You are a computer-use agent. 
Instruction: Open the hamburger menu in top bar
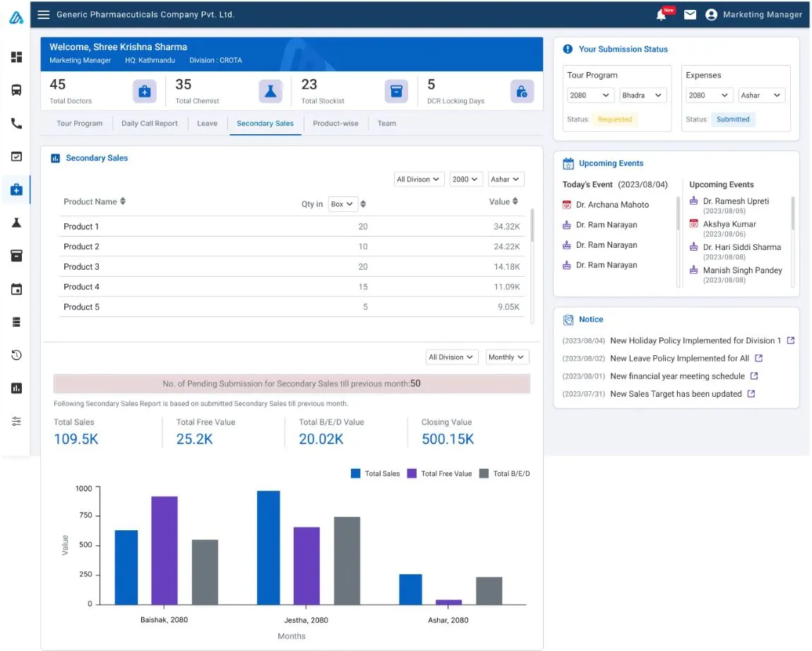coord(44,15)
